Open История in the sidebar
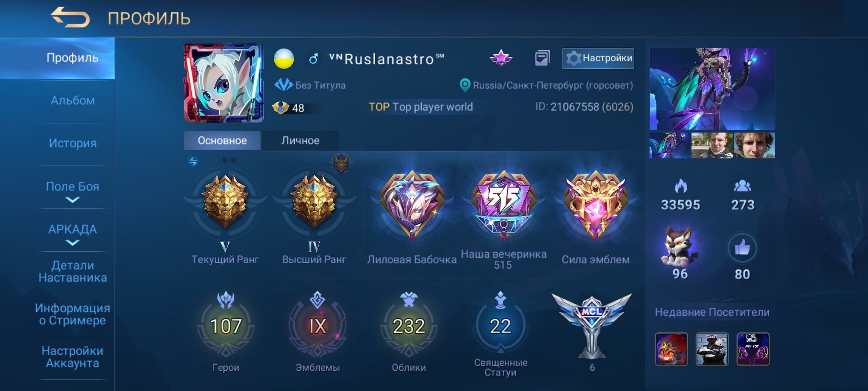The height and width of the screenshot is (391, 868). click(x=73, y=143)
